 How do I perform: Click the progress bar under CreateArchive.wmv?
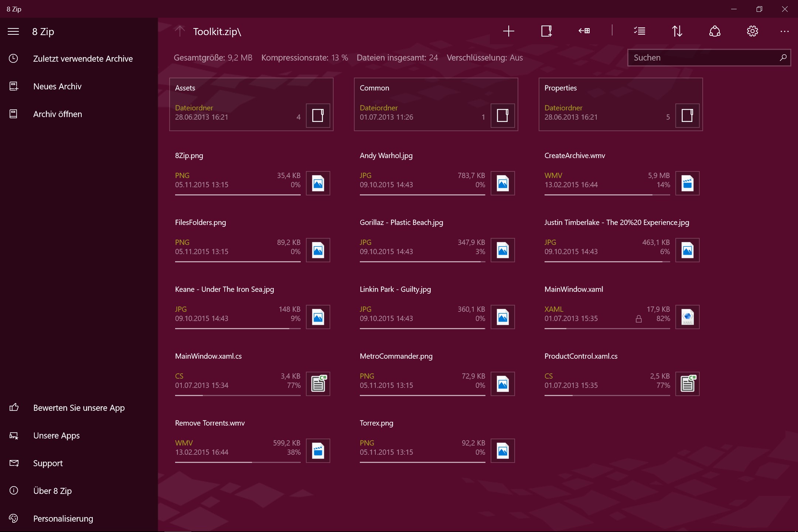click(x=607, y=195)
